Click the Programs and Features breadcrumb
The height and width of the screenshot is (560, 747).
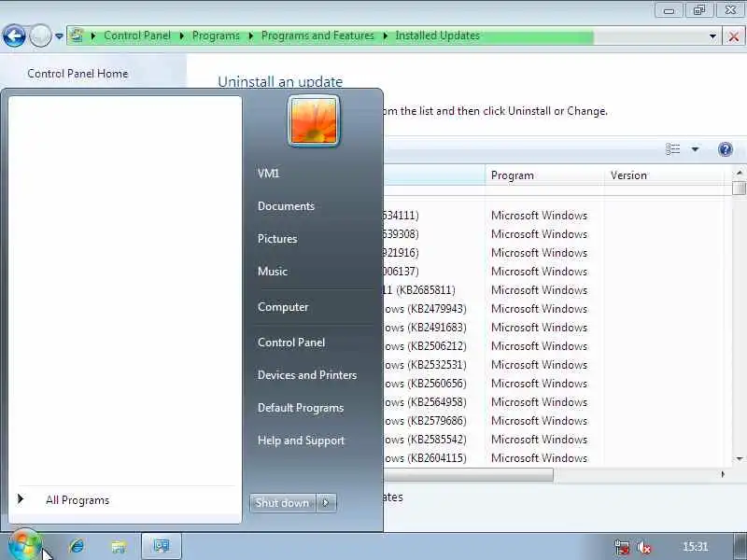tap(317, 35)
